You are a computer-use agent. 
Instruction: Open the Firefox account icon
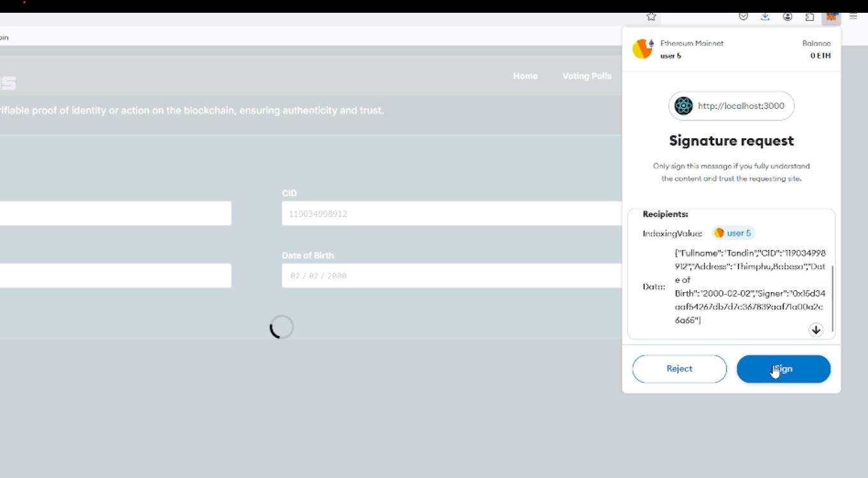788,17
